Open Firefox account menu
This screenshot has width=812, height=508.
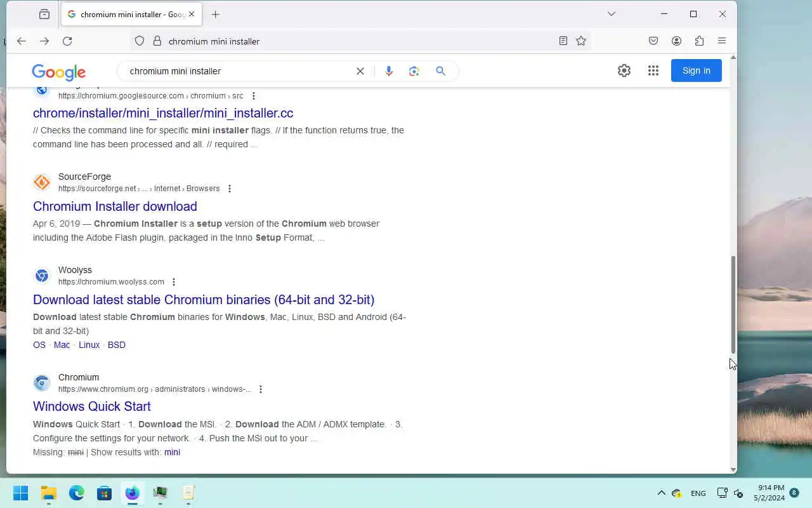tap(676, 41)
